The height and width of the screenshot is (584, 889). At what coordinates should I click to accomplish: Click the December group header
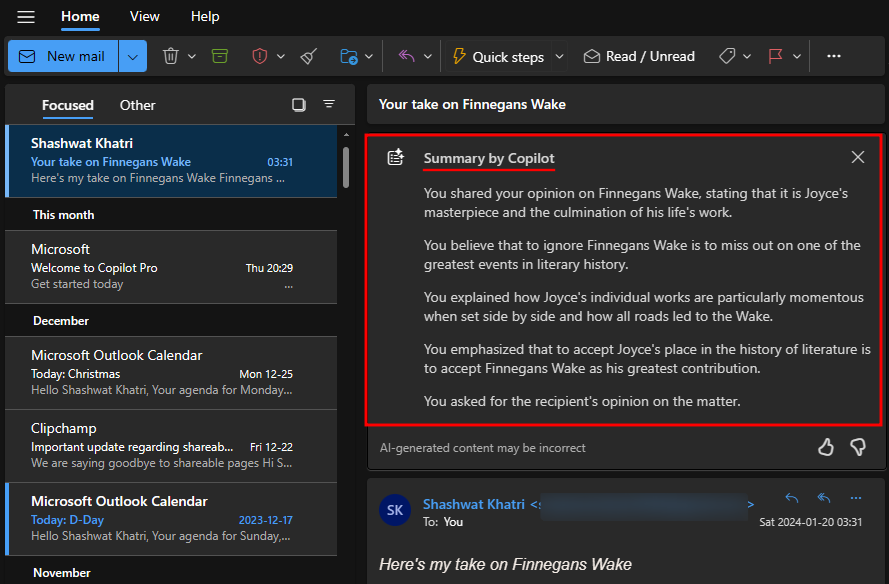(61, 321)
